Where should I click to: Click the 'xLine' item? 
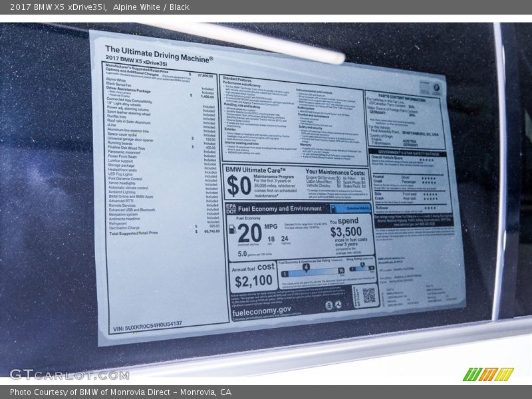[x=111, y=125]
